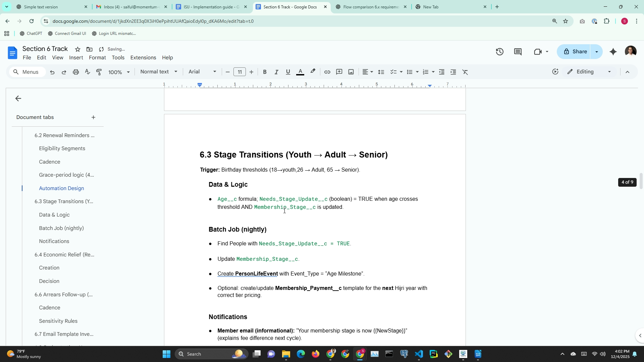
Task: Click the Share button
Action: [576, 52]
